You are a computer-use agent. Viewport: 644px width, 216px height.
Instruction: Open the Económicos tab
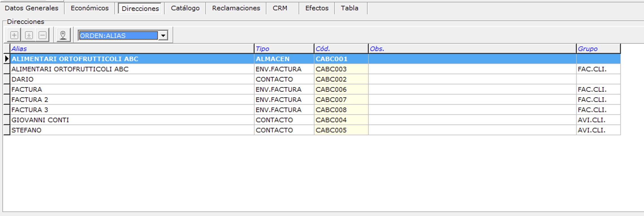(x=90, y=8)
